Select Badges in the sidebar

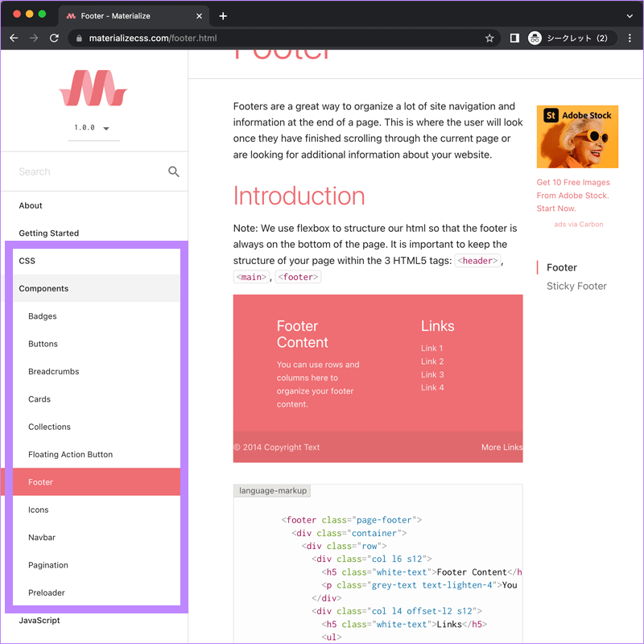[x=43, y=316]
